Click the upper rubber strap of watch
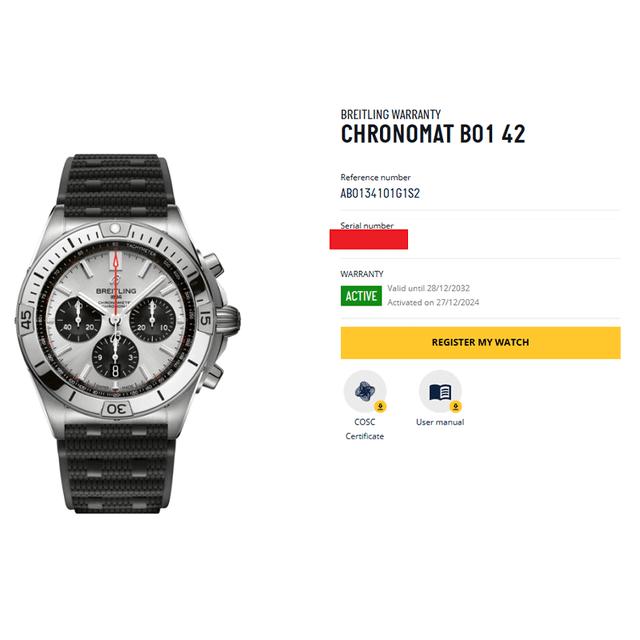The width and height of the screenshot is (640, 640). [116, 184]
